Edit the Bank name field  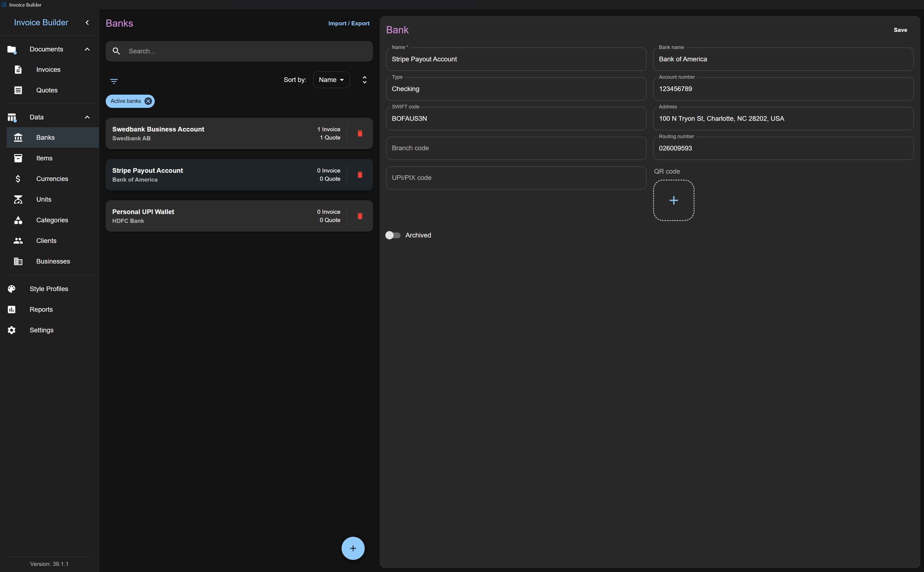click(783, 59)
